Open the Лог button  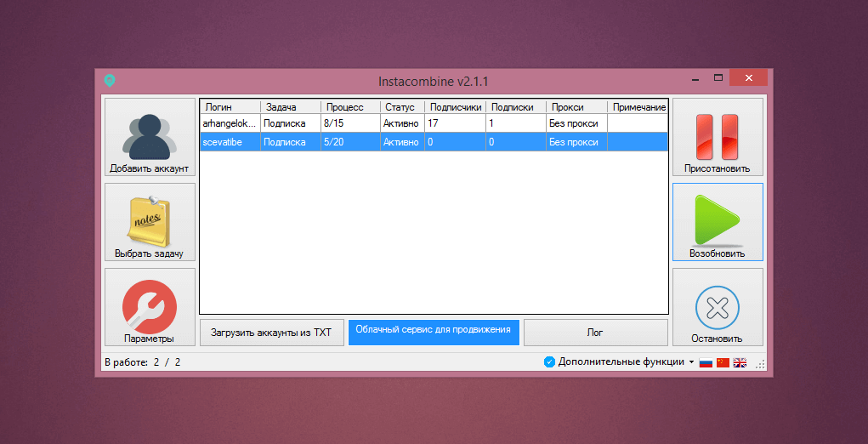(x=596, y=333)
